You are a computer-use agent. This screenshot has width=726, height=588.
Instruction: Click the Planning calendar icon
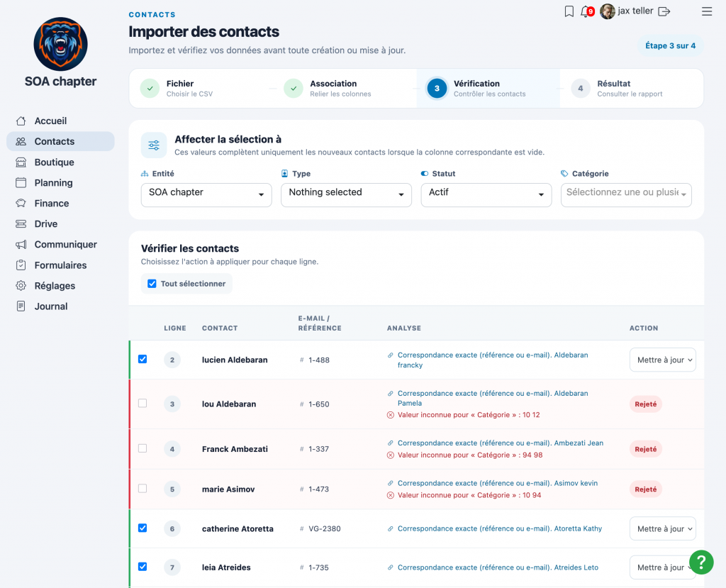click(x=21, y=182)
